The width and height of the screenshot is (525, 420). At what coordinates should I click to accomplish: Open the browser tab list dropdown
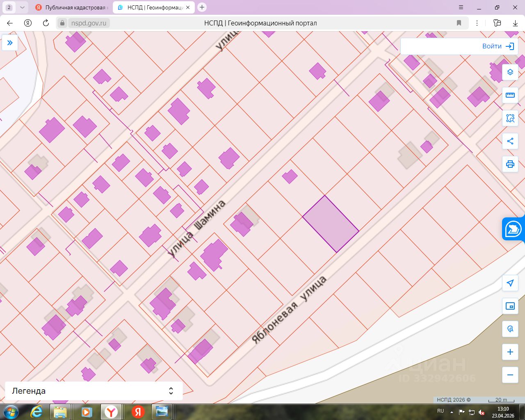pos(22,7)
